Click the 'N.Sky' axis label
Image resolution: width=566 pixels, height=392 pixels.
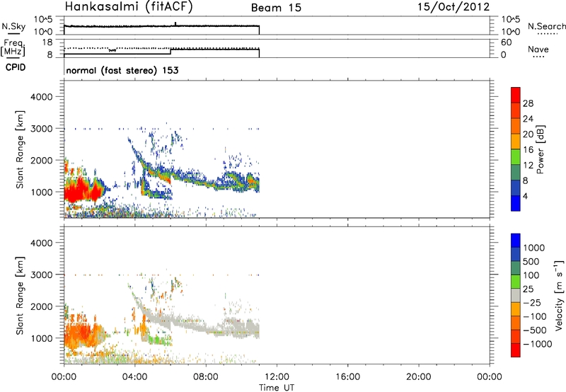(13, 27)
